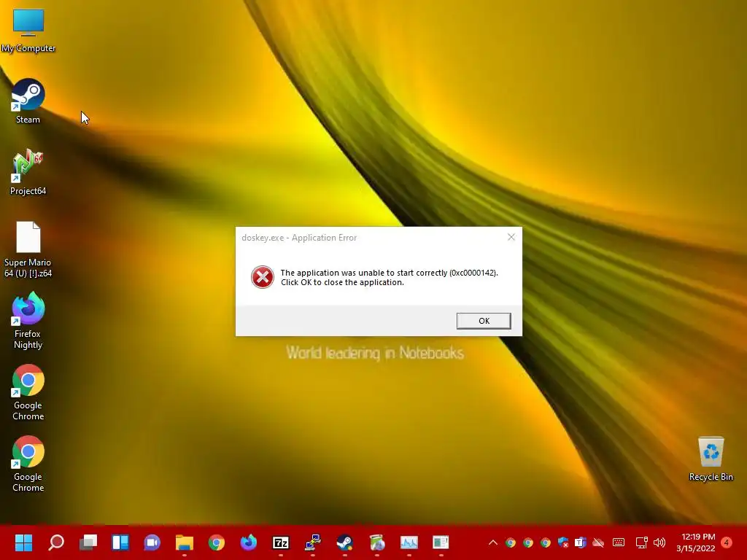Open the touch keyboard tray icon
The width and height of the screenshot is (747, 560).
click(x=619, y=542)
